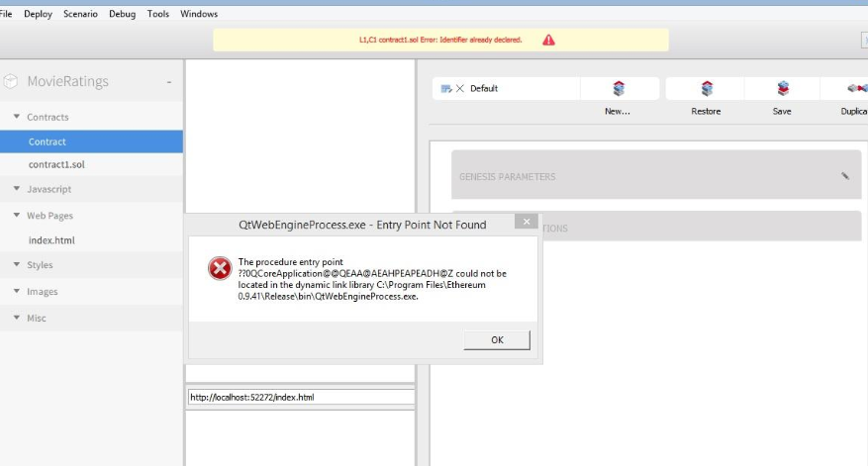Click the MovieRatings project cube icon
Viewport: 868px width, 466px height.
(12, 81)
